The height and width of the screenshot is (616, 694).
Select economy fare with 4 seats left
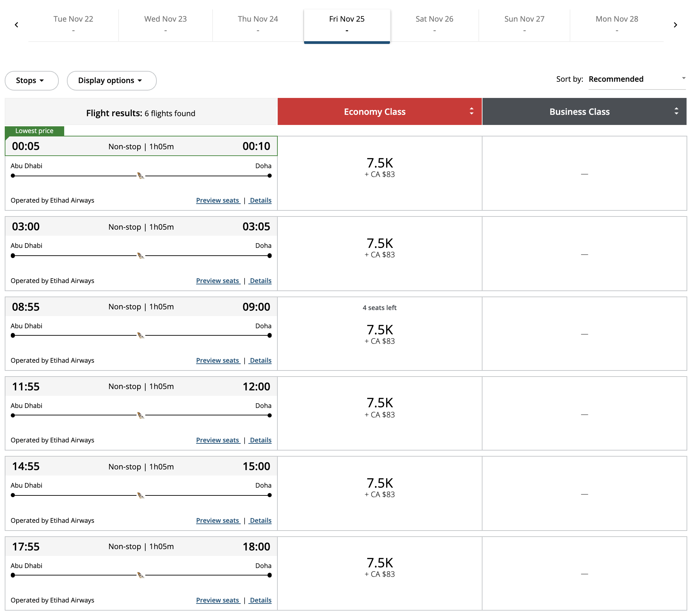(x=379, y=334)
